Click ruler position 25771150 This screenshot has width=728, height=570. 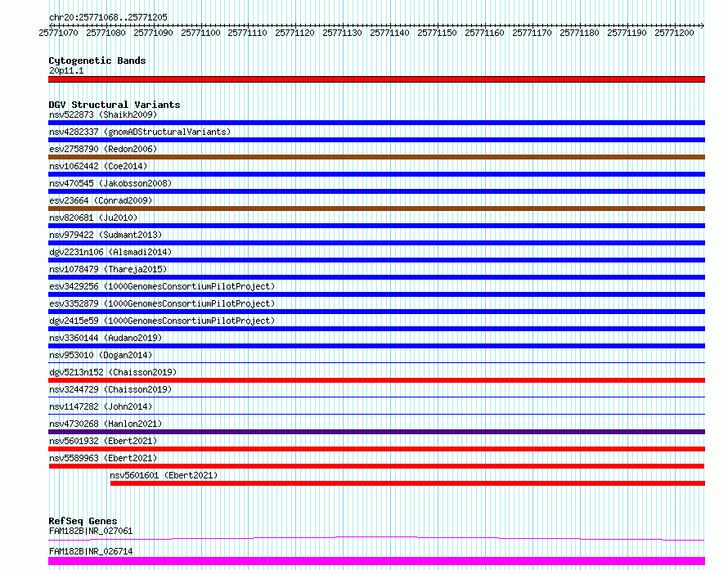point(437,33)
